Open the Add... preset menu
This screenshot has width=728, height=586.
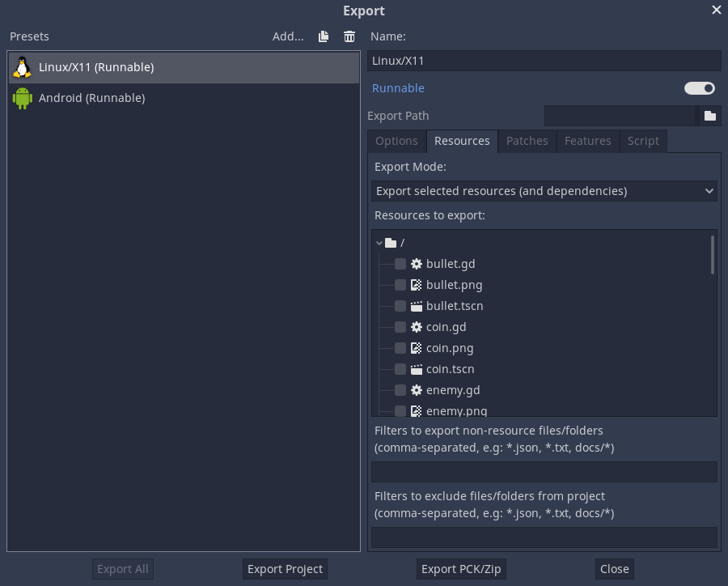tap(288, 36)
